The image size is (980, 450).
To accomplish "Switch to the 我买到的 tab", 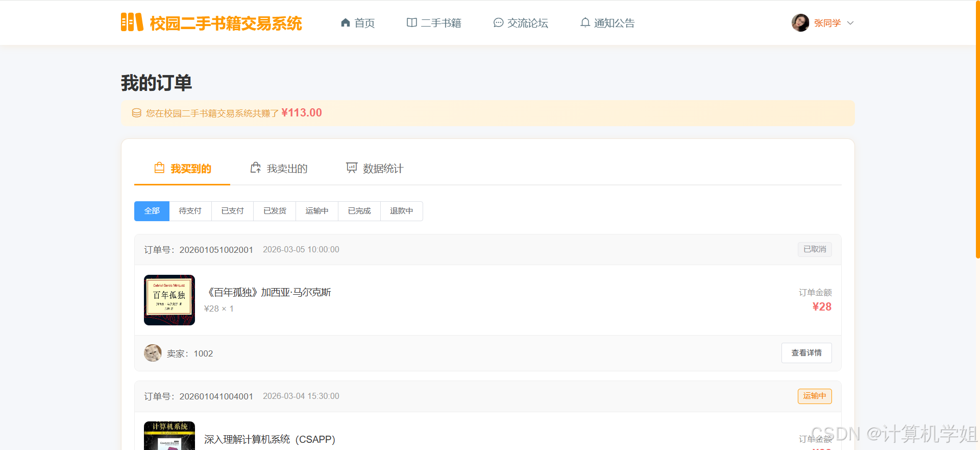I will (x=182, y=169).
